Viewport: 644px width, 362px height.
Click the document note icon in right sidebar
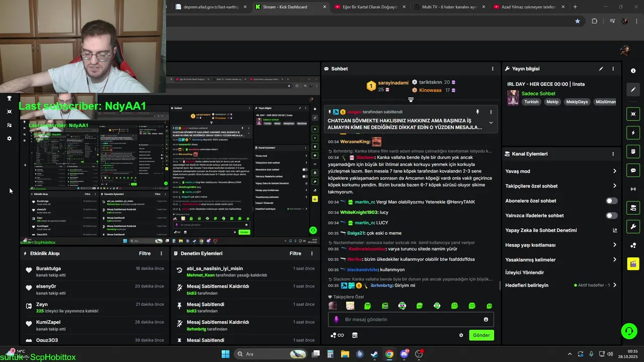pos(633,151)
